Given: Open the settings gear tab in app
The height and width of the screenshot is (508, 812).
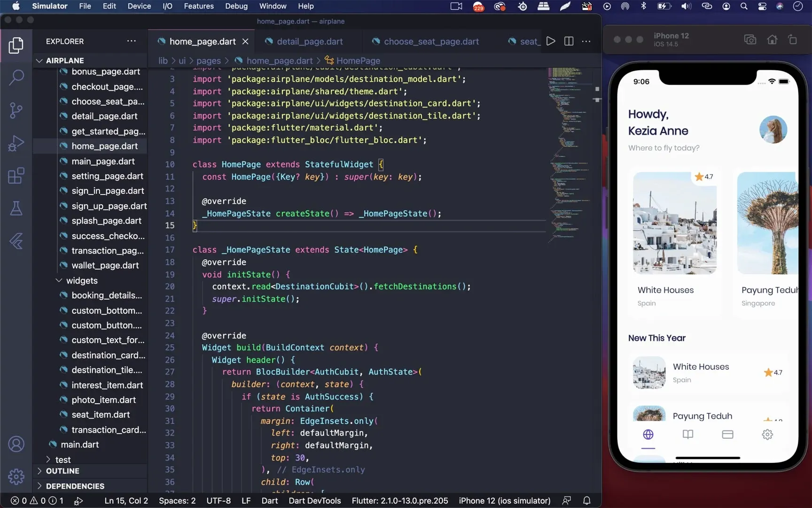Looking at the screenshot, I should (x=767, y=434).
